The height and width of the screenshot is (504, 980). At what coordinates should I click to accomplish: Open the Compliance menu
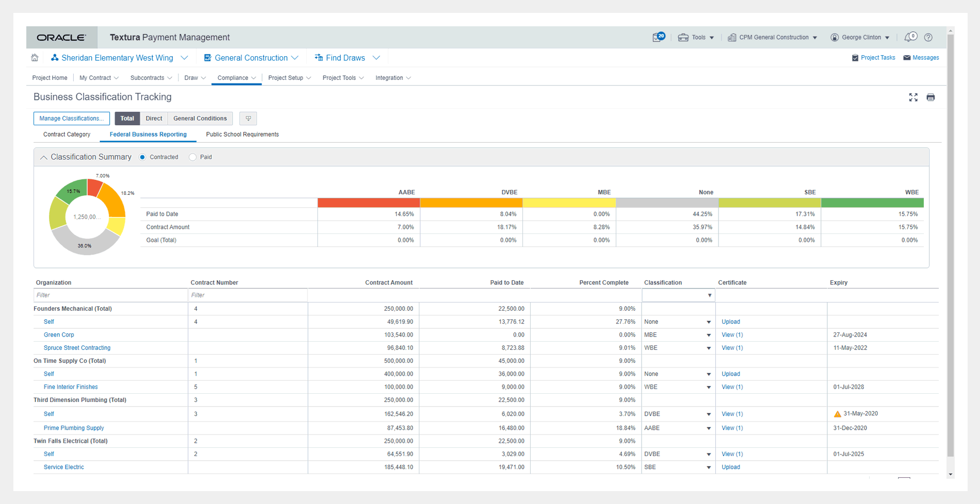(x=236, y=78)
